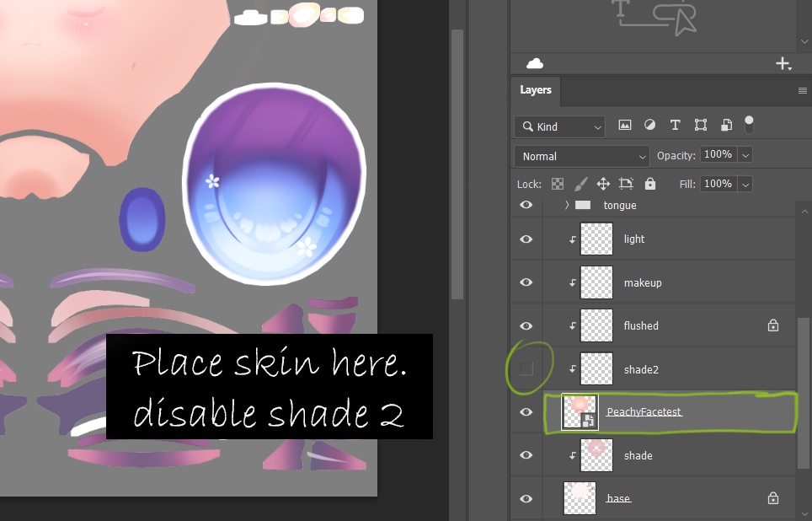Select the adjustment layers filter icon
The height and width of the screenshot is (521, 812).
[x=649, y=125]
